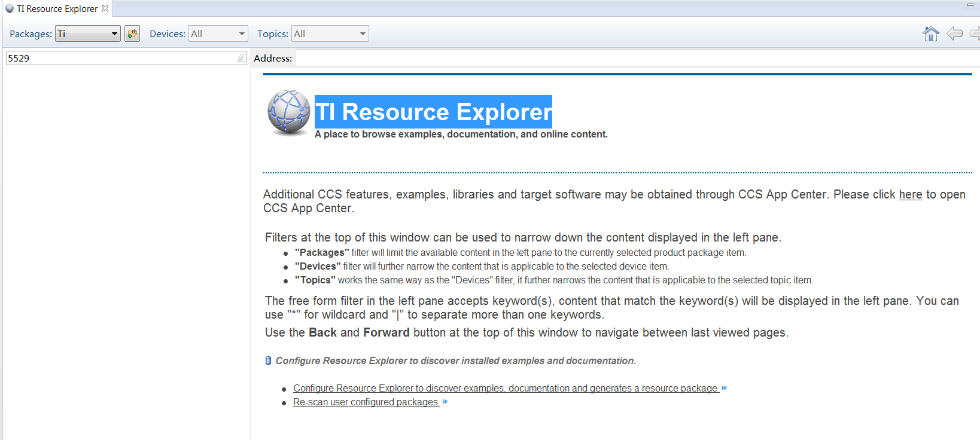Open the Packages dropdown showing Ti
Image resolution: width=980 pixels, height=440 pixels.
[x=88, y=33]
